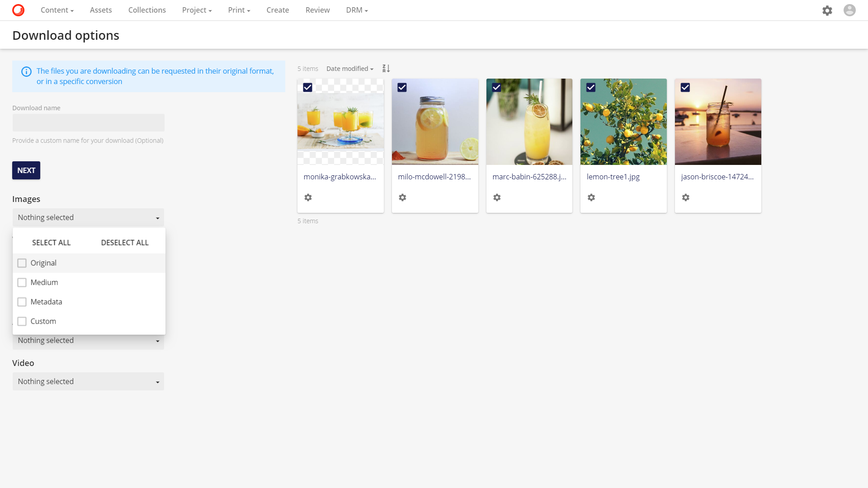868x488 pixels.
Task: Click the red logo home icon
Action: click(x=18, y=10)
